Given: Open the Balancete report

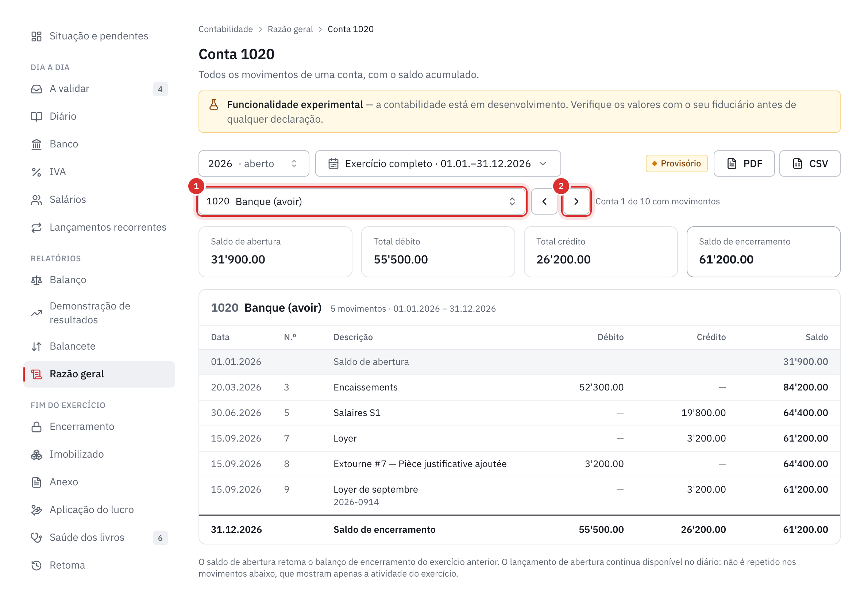Looking at the screenshot, I should click(99, 347).
